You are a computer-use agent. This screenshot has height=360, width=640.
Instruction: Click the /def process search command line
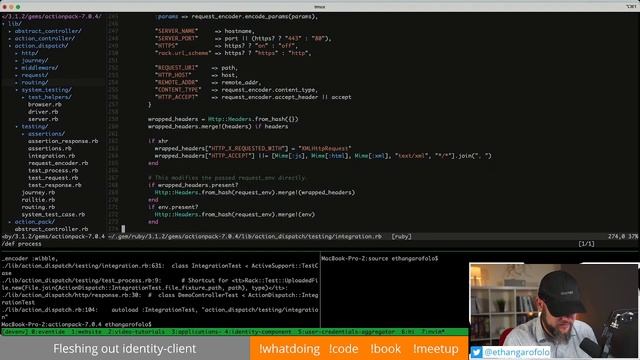(x=21, y=244)
